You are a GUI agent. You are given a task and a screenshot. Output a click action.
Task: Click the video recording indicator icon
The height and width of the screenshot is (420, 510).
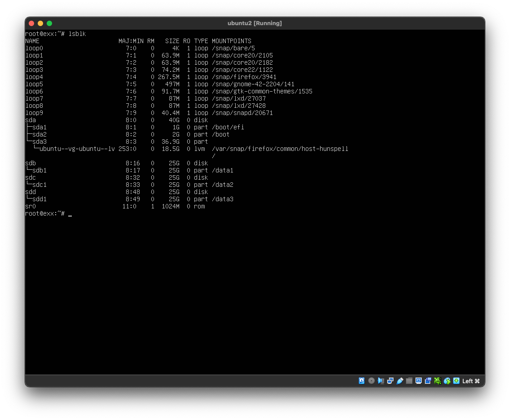pyautogui.click(x=428, y=380)
